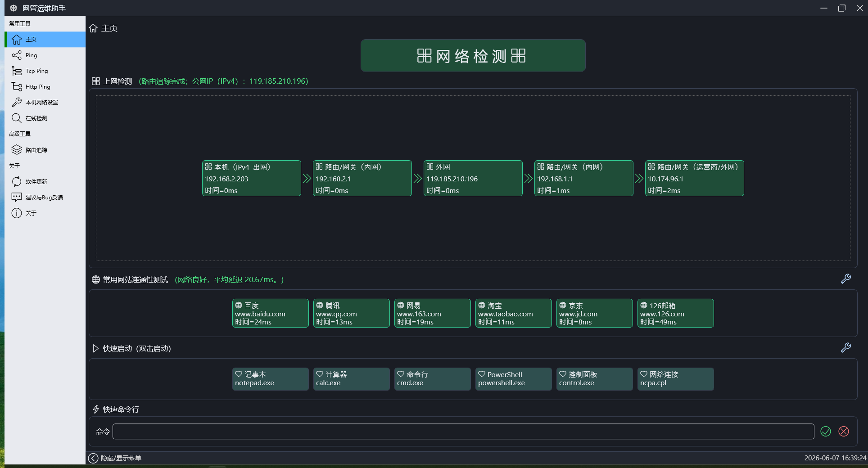Click the app gear logo in title bar
This screenshot has height=468, width=868.
pos(14,8)
